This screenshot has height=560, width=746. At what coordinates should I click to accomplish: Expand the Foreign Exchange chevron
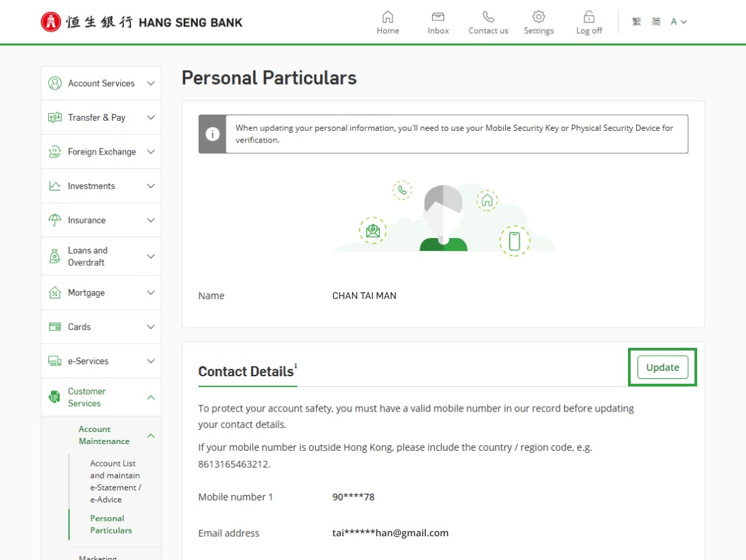(x=151, y=152)
